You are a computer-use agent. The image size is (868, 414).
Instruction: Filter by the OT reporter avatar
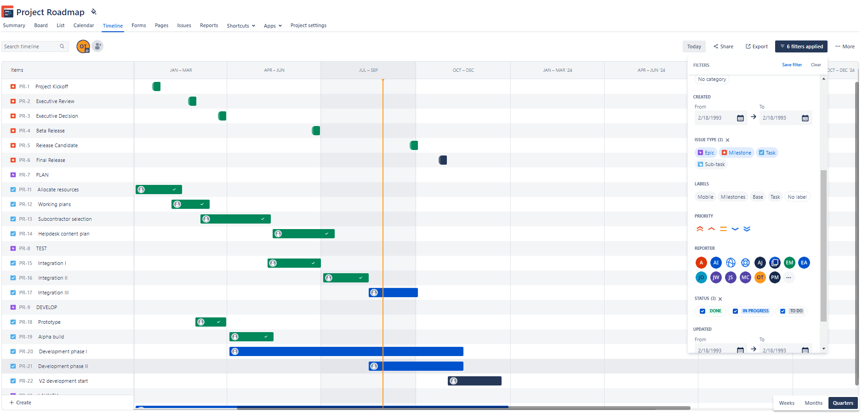click(760, 277)
